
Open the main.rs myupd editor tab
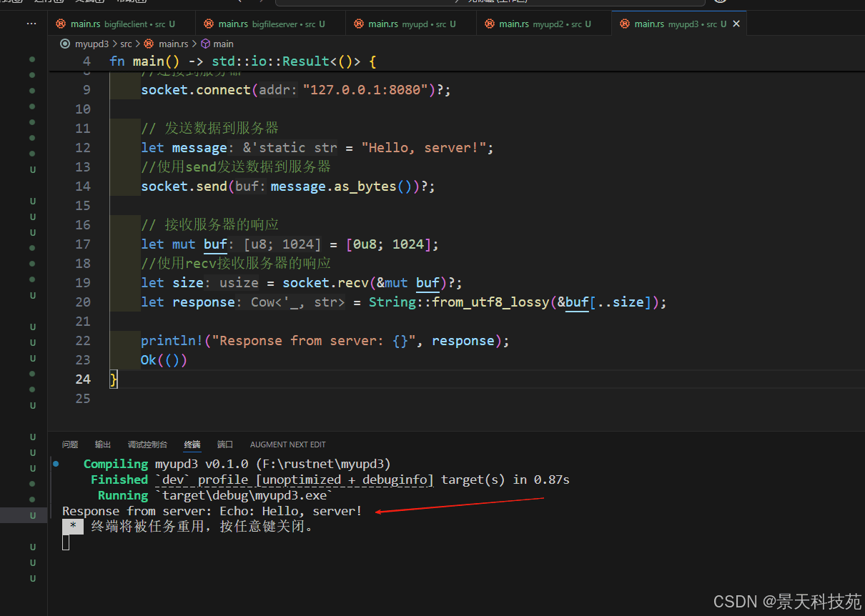point(411,24)
